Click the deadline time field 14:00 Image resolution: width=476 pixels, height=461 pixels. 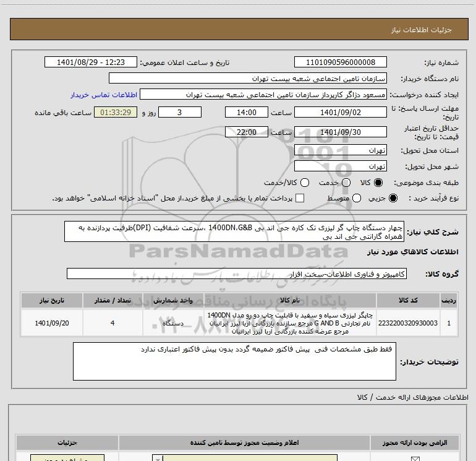pos(247,112)
